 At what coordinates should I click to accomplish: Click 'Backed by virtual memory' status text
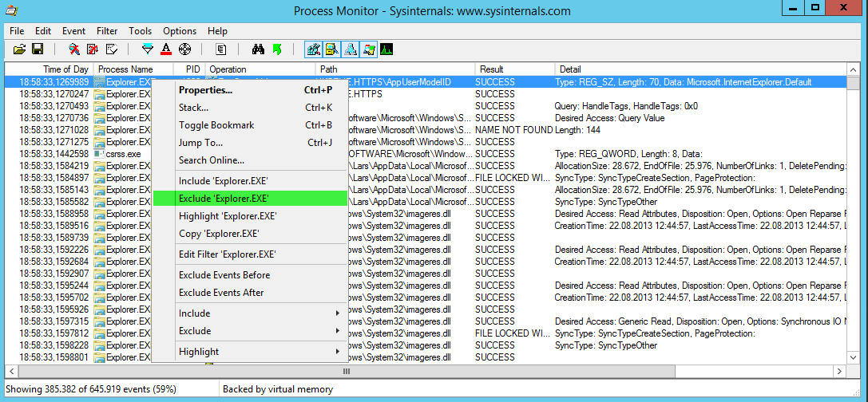(278, 389)
